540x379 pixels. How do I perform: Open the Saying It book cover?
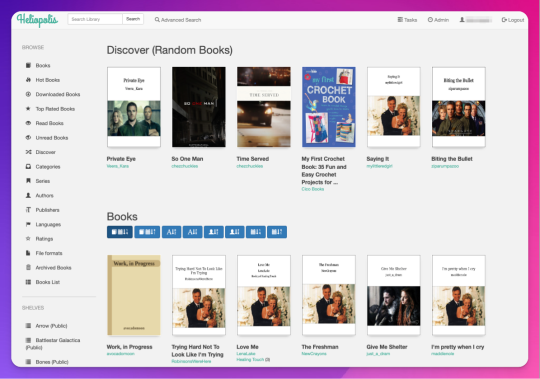click(x=394, y=107)
